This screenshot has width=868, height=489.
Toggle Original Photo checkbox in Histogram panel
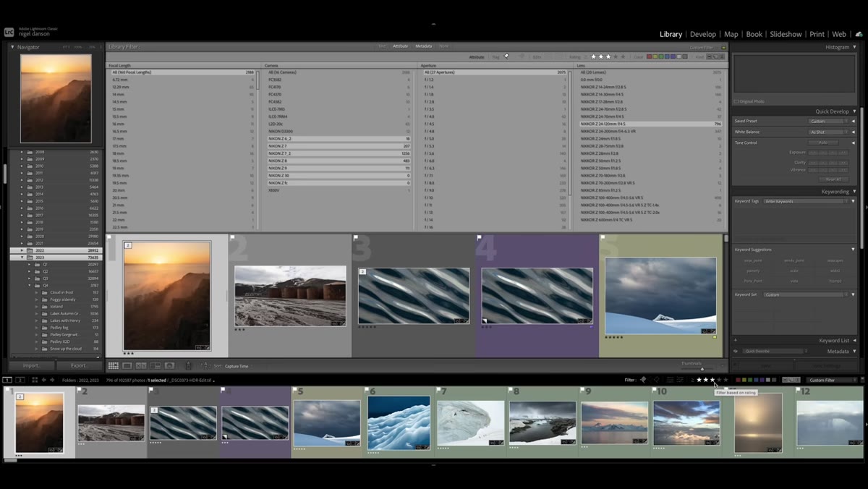(x=736, y=101)
